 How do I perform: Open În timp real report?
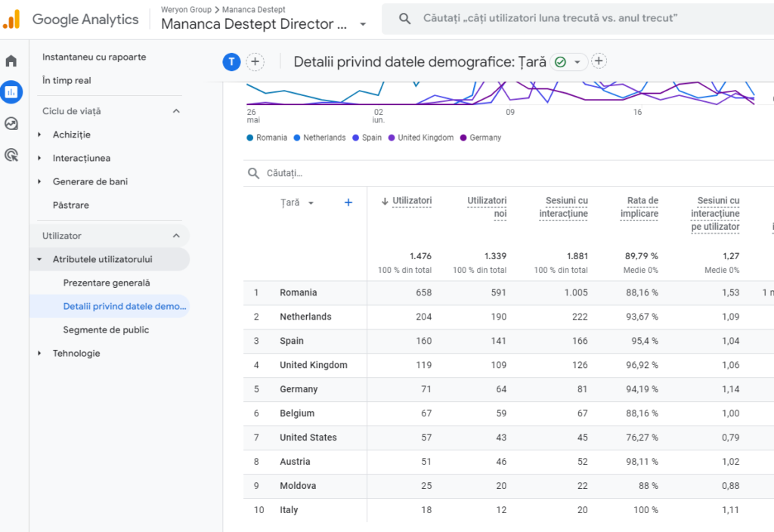click(x=67, y=80)
